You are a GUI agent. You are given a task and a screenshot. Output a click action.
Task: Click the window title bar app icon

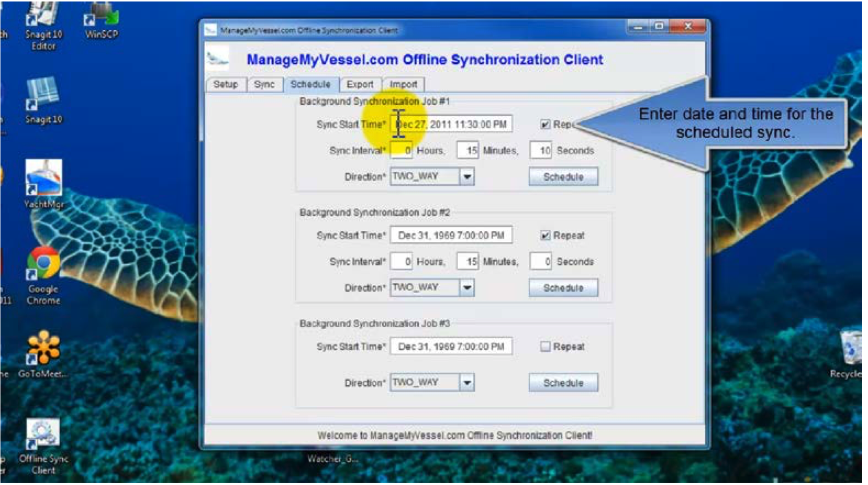(210, 30)
